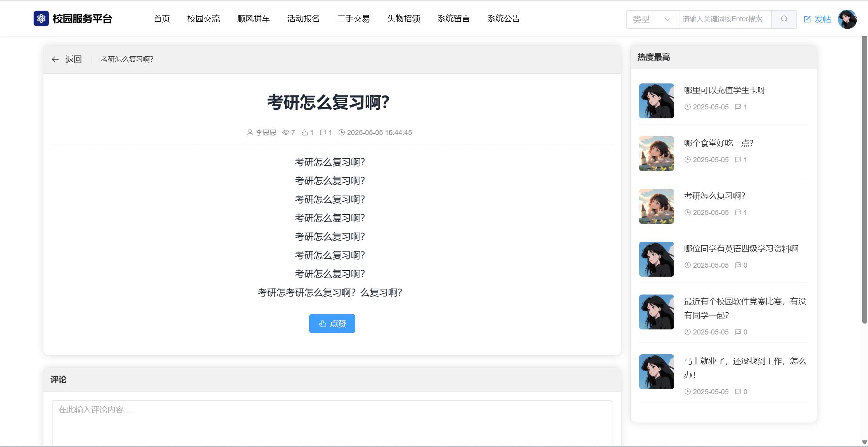Screen dimensions: 868x447
Task: Open the 校园交流 menu item
Action: click(x=203, y=19)
